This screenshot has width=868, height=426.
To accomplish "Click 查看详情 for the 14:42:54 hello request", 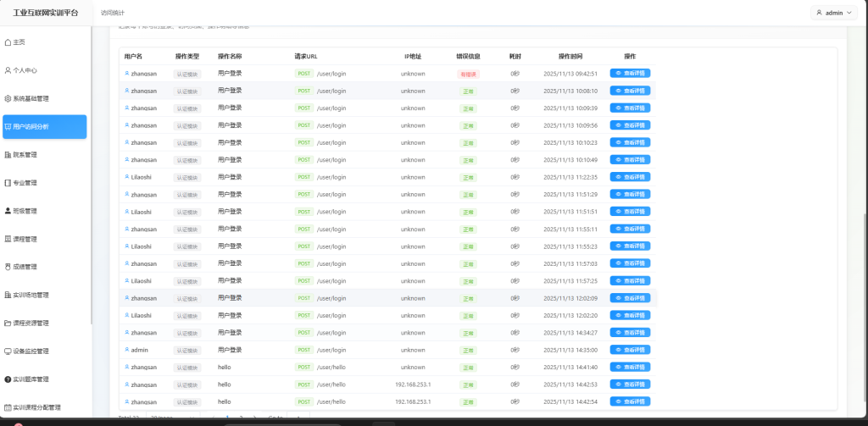I will coord(630,401).
